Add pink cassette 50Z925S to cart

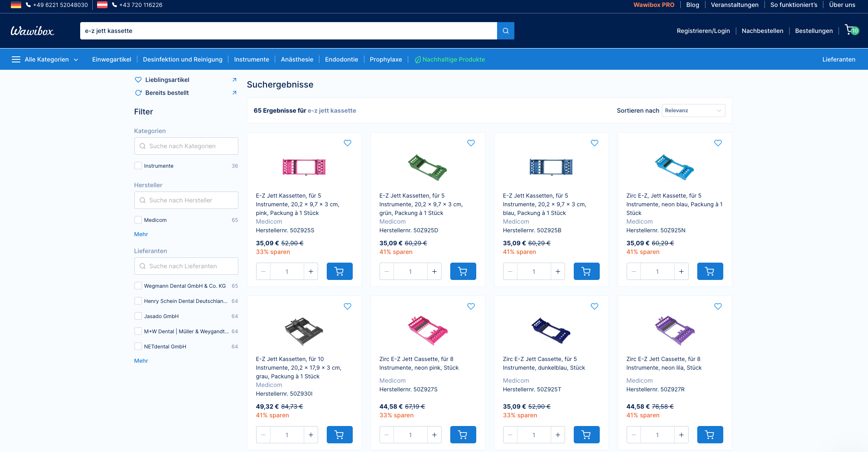340,271
